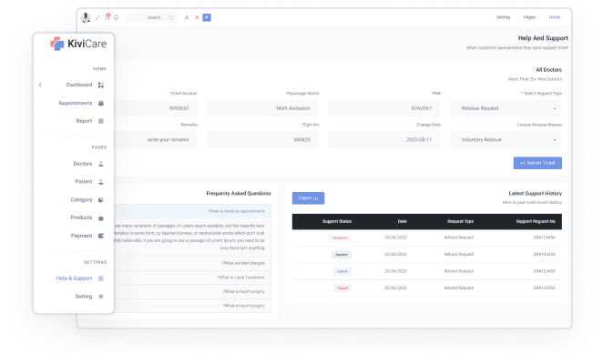Open Help & Support via its sidebar icon
This screenshot has height=364, width=603.
tap(101, 278)
